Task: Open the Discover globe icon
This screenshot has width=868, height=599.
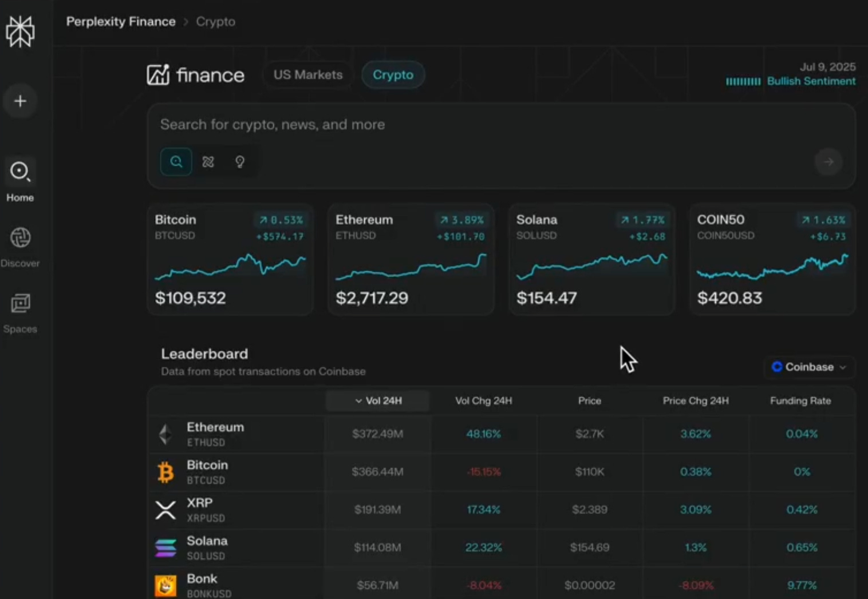Action: (20, 238)
